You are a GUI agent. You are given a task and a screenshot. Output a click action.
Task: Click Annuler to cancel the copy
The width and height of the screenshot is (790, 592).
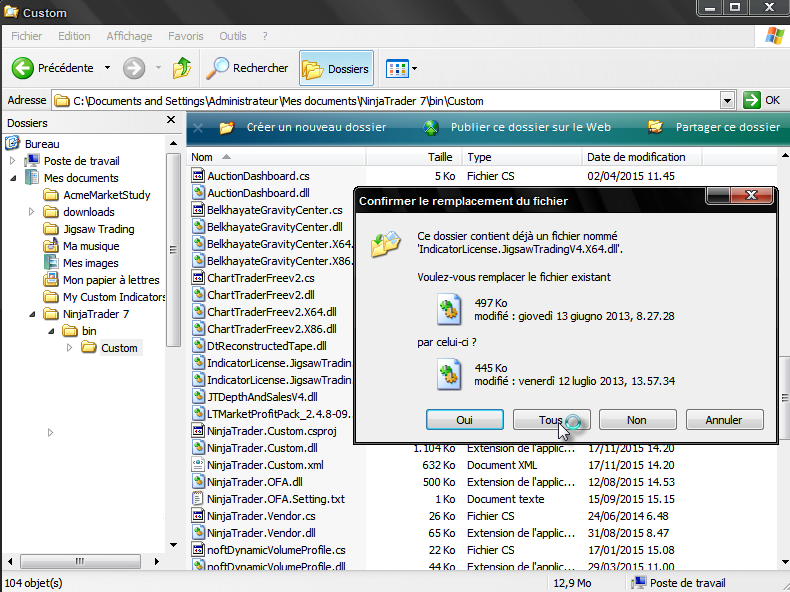click(725, 420)
